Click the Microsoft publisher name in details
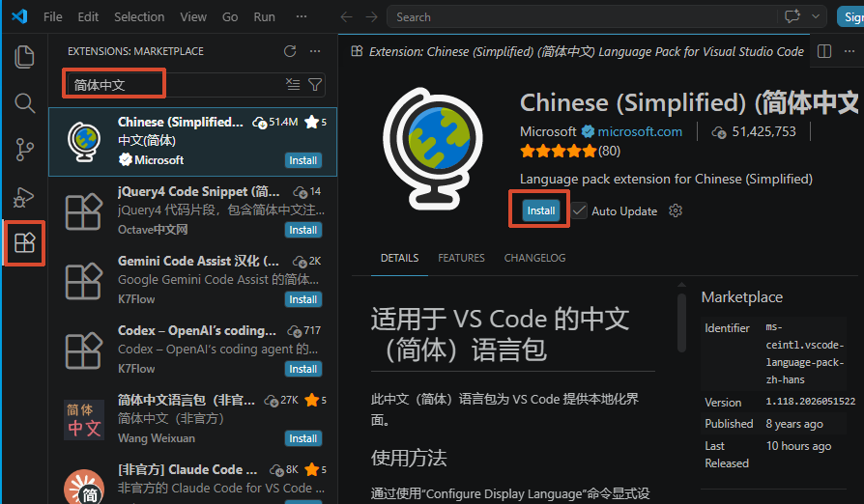The width and height of the screenshot is (864, 504). [x=548, y=131]
